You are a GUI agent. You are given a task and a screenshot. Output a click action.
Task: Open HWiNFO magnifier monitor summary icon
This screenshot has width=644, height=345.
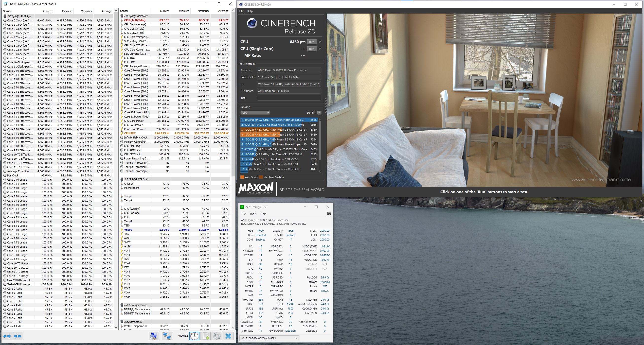click(154, 336)
